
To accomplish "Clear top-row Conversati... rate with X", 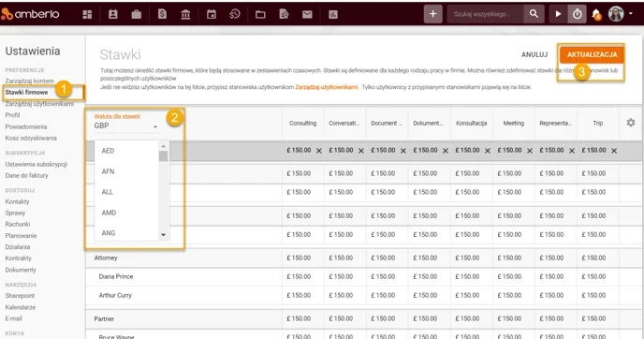I will pos(361,151).
